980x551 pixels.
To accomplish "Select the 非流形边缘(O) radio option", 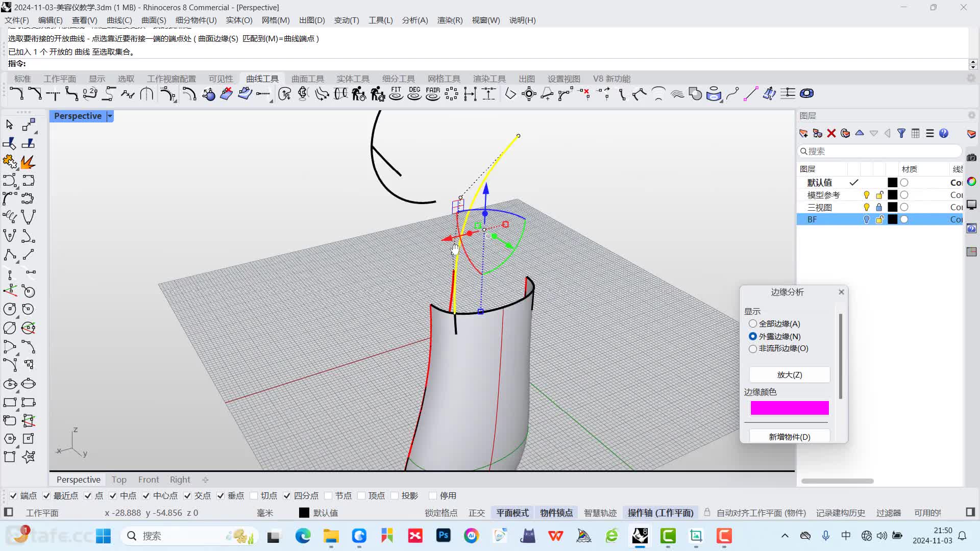I will coord(753,349).
